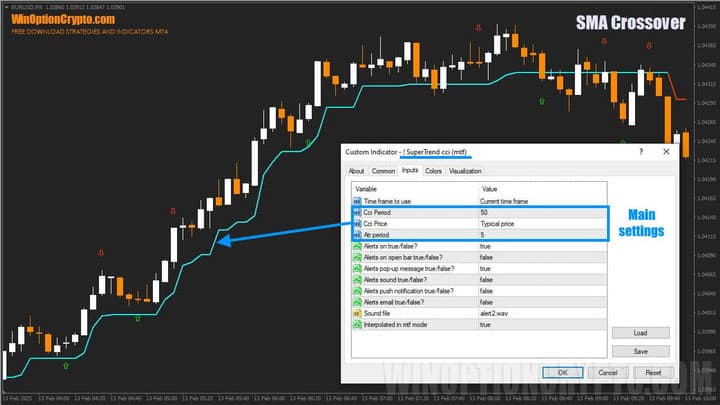Click the boolean icon beside Alerts on open bar
This screenshot has width=720, height=405.
click(x=357, y=257)
